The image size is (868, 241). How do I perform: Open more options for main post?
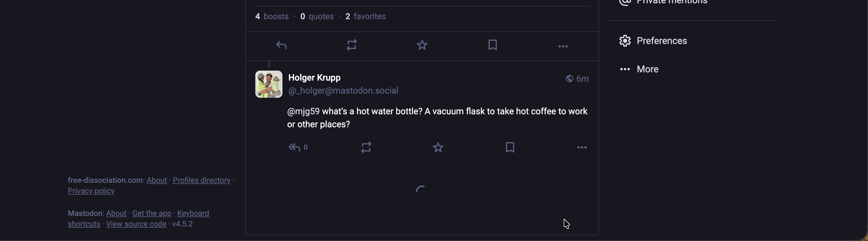[563, 46]
